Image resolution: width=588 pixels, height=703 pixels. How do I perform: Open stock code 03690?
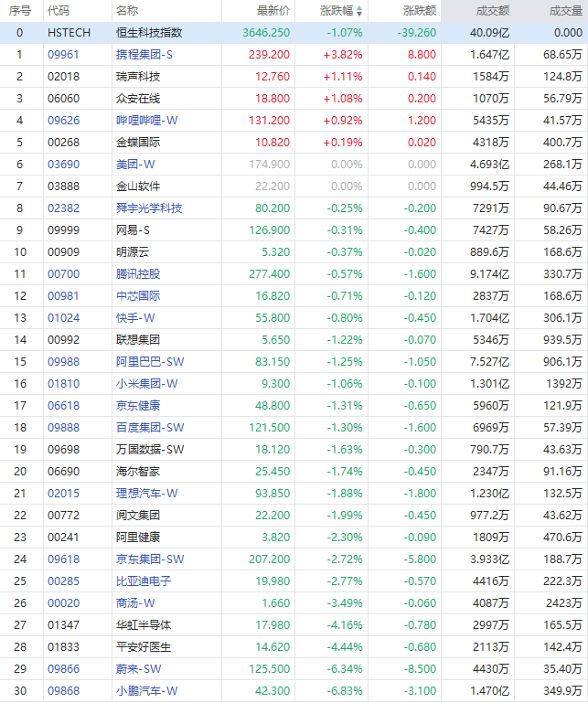[63, 165]
